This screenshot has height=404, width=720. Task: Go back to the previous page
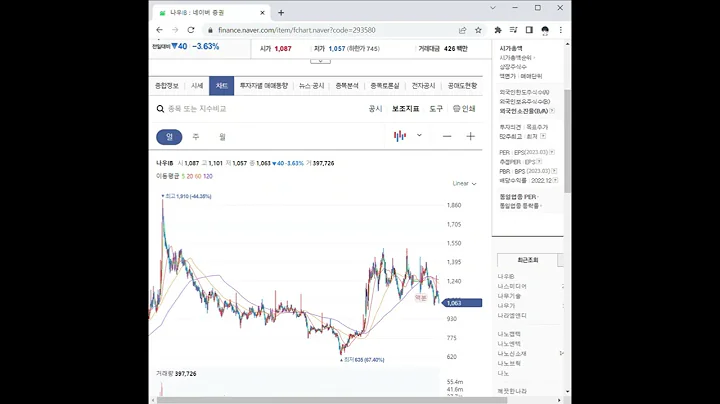click(x=159, y=30)
